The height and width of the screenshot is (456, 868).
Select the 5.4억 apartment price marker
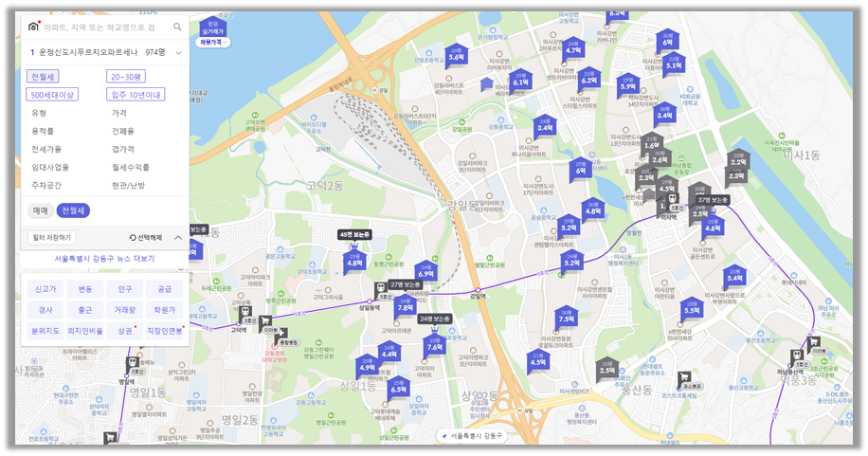coord(734,276)
